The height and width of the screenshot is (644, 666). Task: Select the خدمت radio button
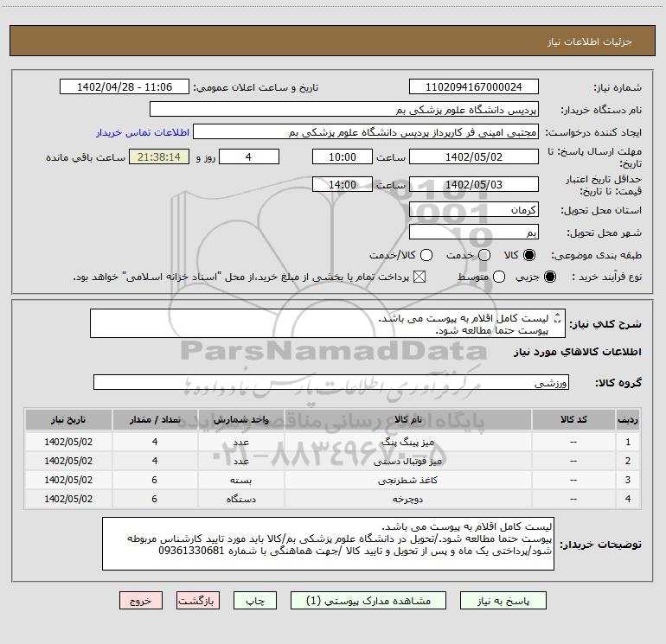point(484,255)
